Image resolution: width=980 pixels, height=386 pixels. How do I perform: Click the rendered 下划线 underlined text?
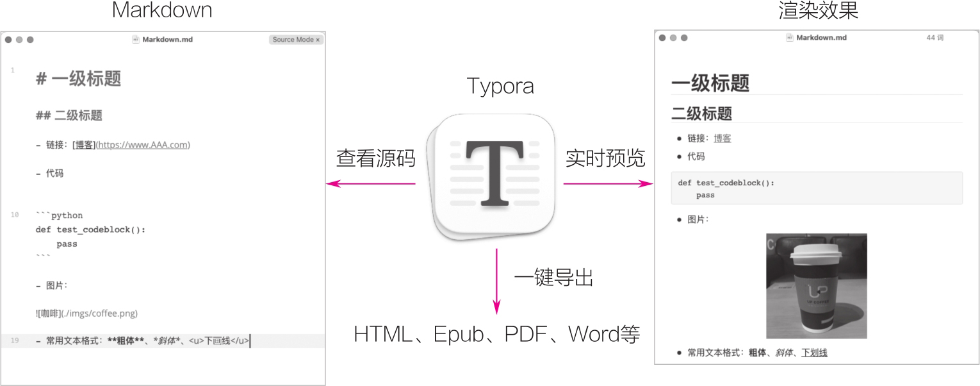pyautogui.click(x=814, y=353)
